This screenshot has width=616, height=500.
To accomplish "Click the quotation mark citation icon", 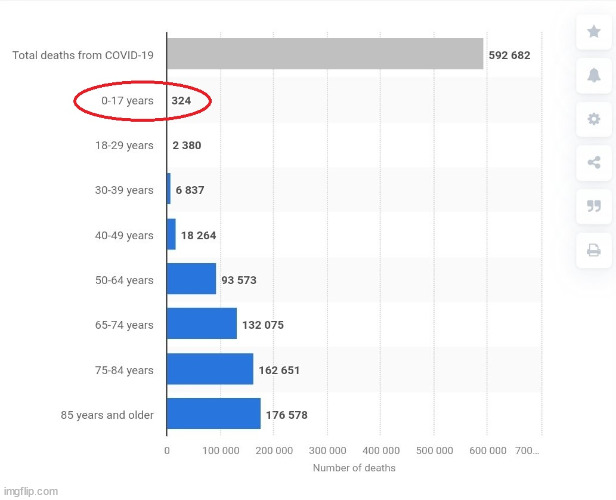I will point(594,206).
